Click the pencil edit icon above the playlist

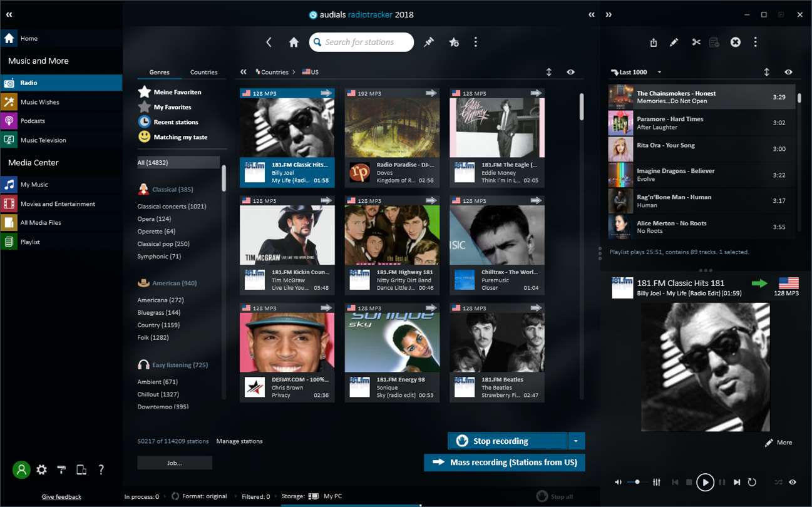pyautogui.click(x=674, y=42)
